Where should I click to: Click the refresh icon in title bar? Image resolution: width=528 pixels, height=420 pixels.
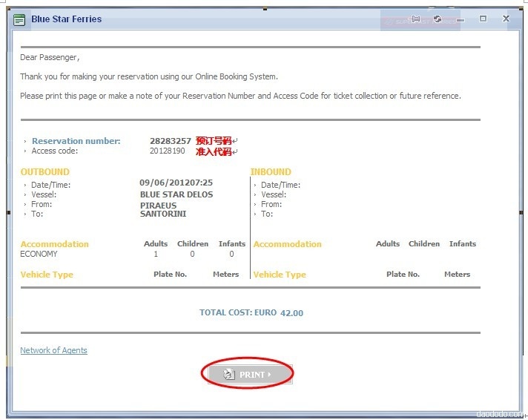click(437, 19)
